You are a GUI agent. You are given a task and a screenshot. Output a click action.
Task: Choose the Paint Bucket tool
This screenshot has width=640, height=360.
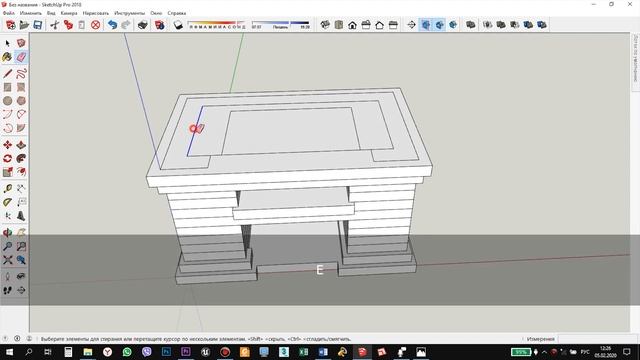click(7, 57)
